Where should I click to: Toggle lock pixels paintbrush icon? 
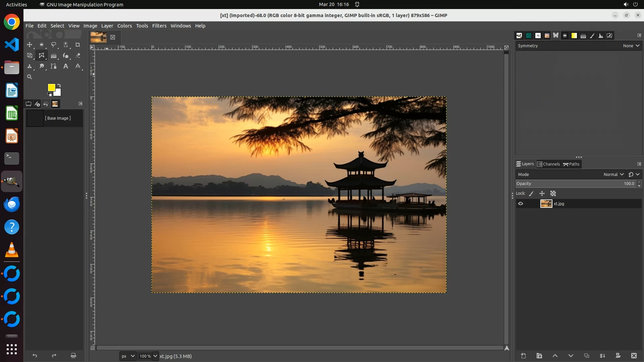click(x=531, y=193)
